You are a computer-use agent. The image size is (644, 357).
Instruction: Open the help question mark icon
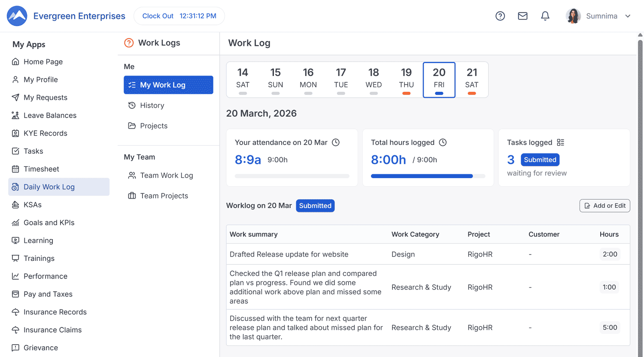(x=500, y=16)
